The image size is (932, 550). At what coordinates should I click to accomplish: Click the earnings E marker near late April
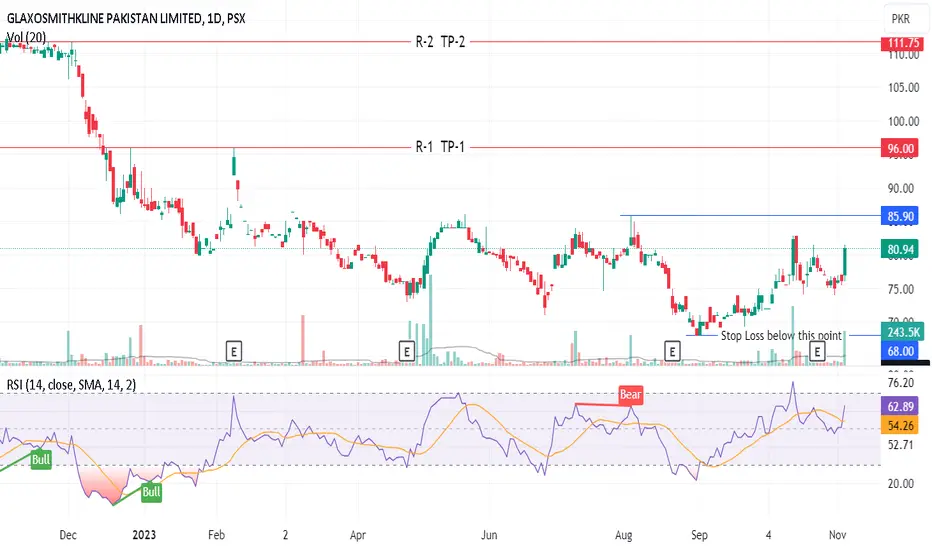(x=407, y=351)
